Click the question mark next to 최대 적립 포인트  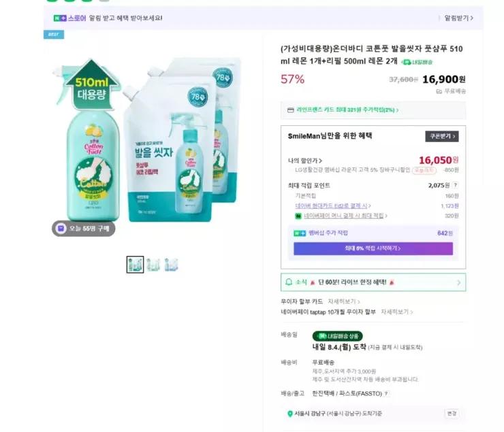pos(455,185)
